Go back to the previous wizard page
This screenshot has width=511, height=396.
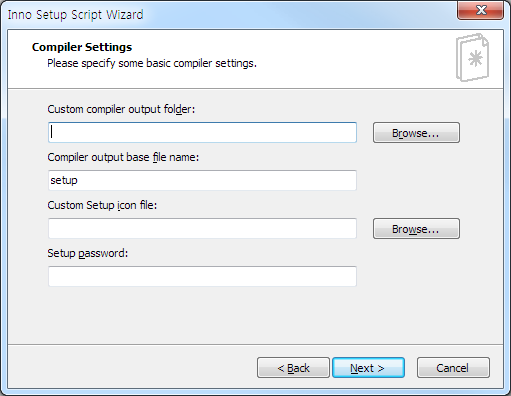tap(293, 368)
